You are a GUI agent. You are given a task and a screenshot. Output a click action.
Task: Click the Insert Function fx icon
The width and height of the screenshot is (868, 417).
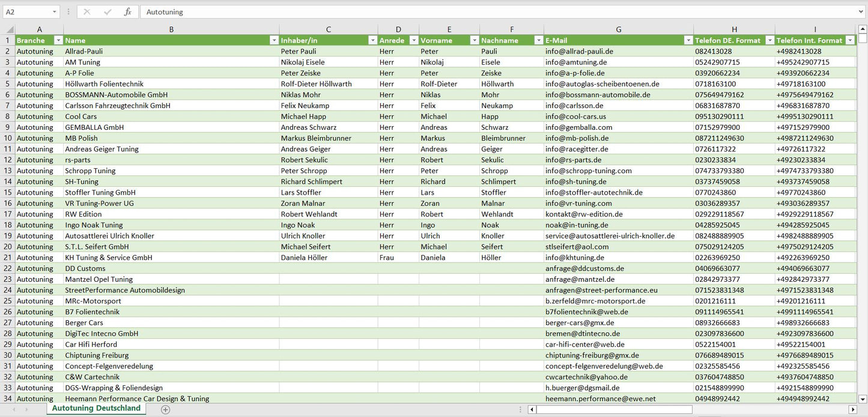[127, 12]
